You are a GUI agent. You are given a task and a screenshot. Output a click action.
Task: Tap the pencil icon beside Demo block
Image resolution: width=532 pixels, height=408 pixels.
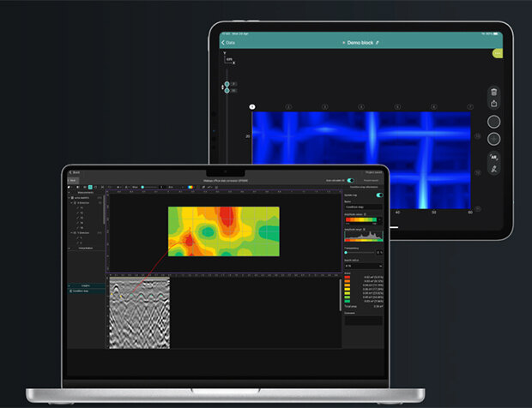[376, 42]
